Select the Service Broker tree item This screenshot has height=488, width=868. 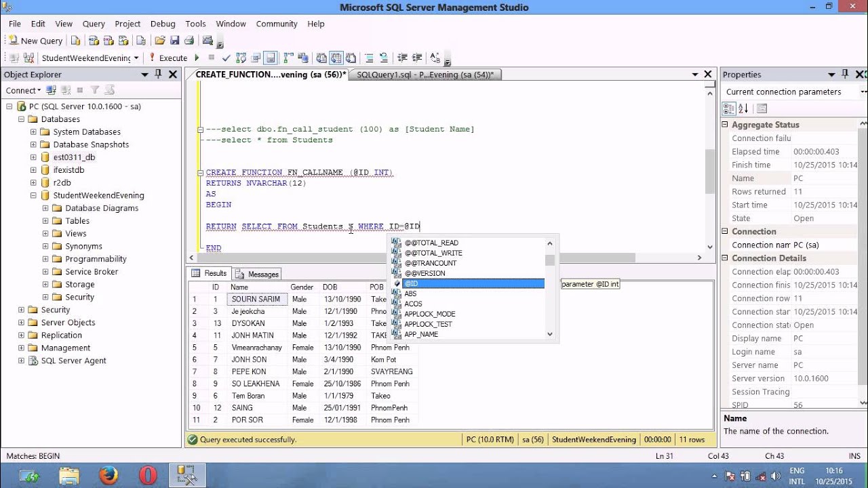coord(92,272)
